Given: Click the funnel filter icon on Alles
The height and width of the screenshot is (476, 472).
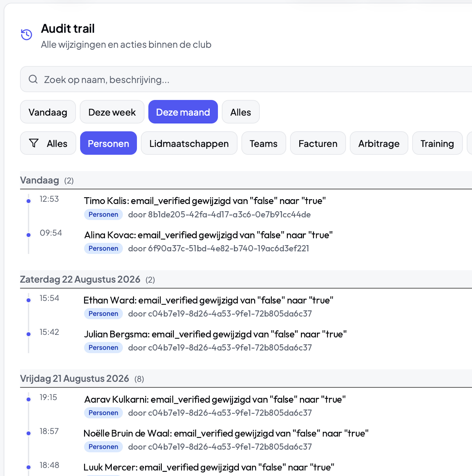Looking at the screenshot, I should pyautogui.click(x=34, y=143).
